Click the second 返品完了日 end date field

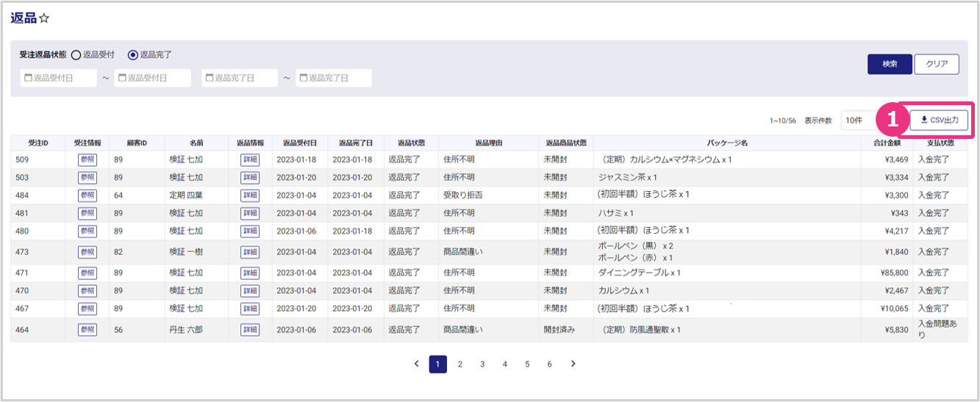(334, 78)
